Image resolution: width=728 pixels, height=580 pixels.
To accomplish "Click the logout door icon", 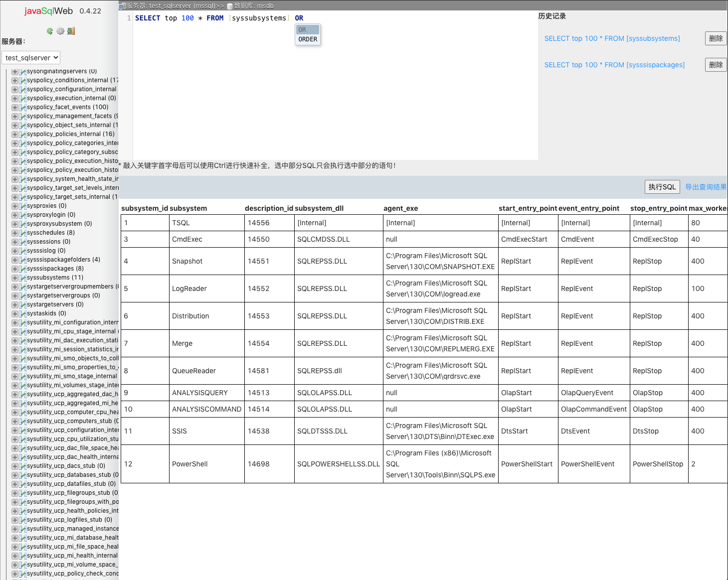I will 71,31.
